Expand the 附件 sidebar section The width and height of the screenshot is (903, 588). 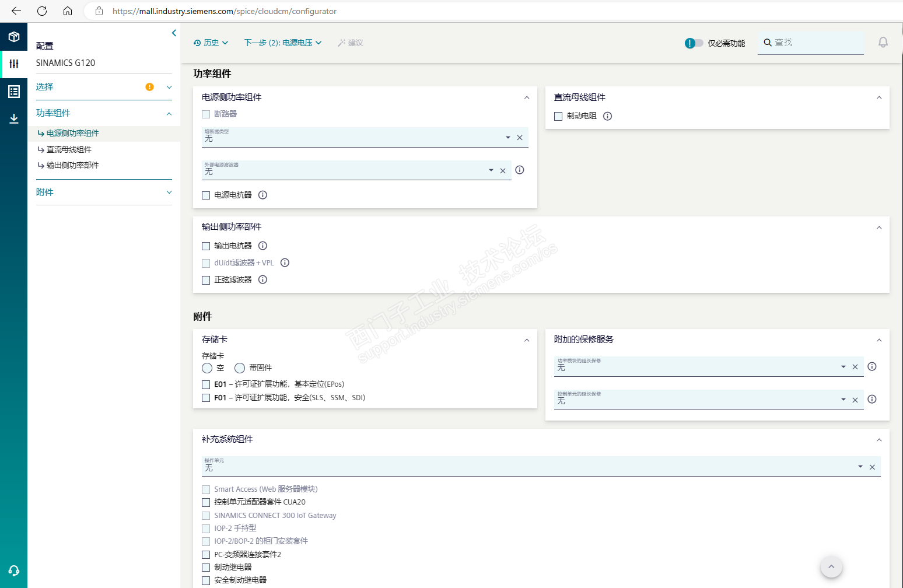tap(169, 192)
